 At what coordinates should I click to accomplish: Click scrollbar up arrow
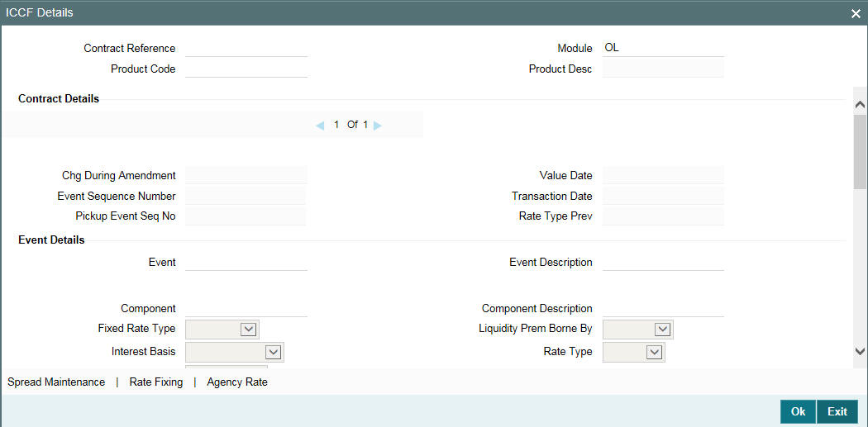pyautogui.click(x=860, y=104)
